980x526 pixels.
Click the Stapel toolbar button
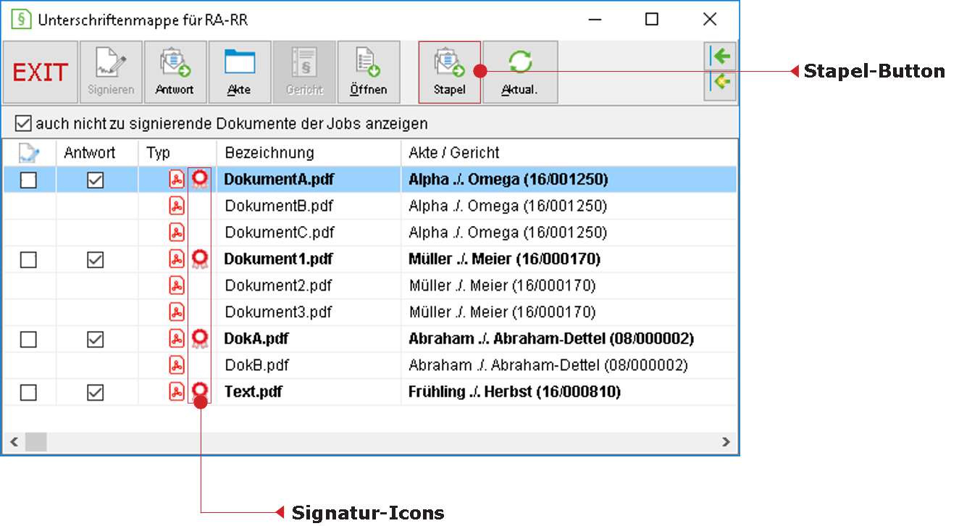450,72
